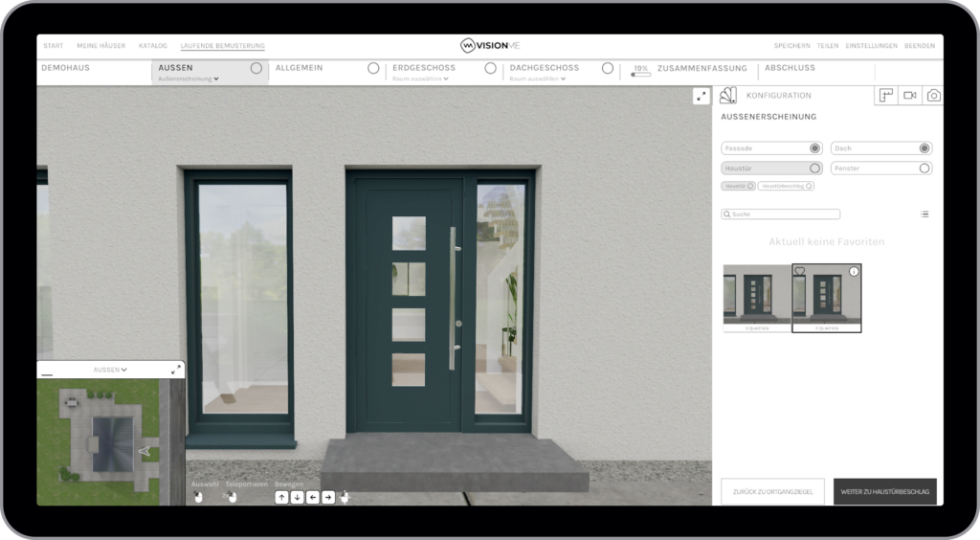This screenshot has height=540, width=980.
Task: Show info for the selected door thumbnail
Action: (854, 272)
